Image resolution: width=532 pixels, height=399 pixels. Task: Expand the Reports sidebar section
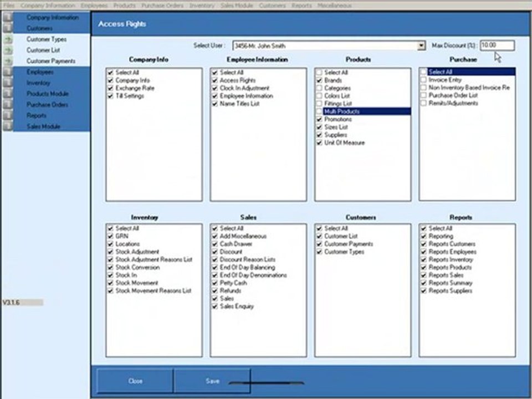[37, 115]
